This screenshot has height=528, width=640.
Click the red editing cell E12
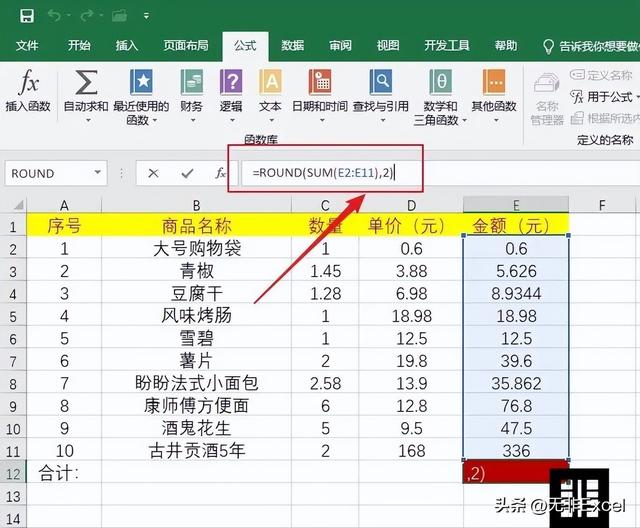[516, 473]
